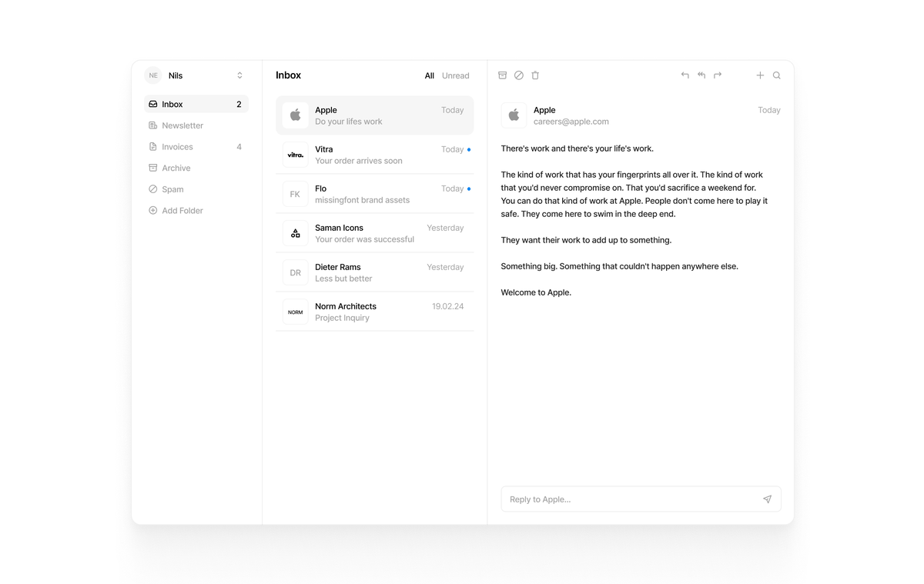Screen dimensions: 924x584
Task: Open the Inbox folder
Action: tap(196, 104)
